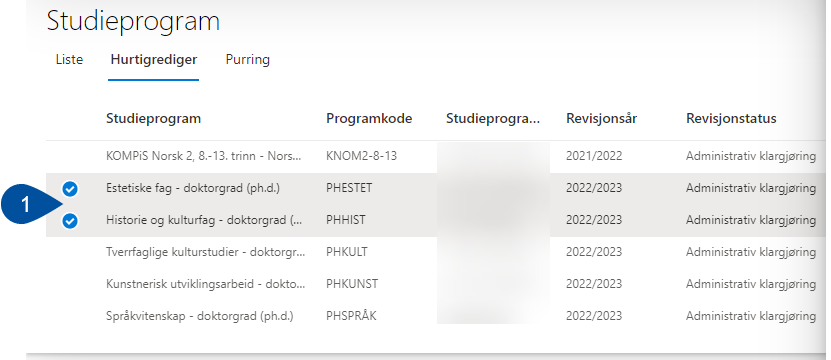Viewport: 831px width, 360px height.
Task: Click the PHHIST program code cell
Action: tap(346, 220)
